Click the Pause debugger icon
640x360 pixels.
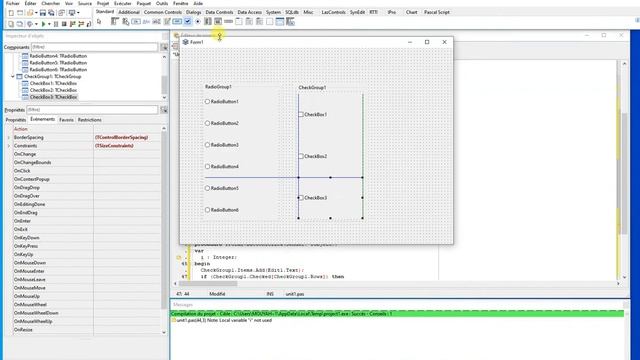(x=56, y=24)
